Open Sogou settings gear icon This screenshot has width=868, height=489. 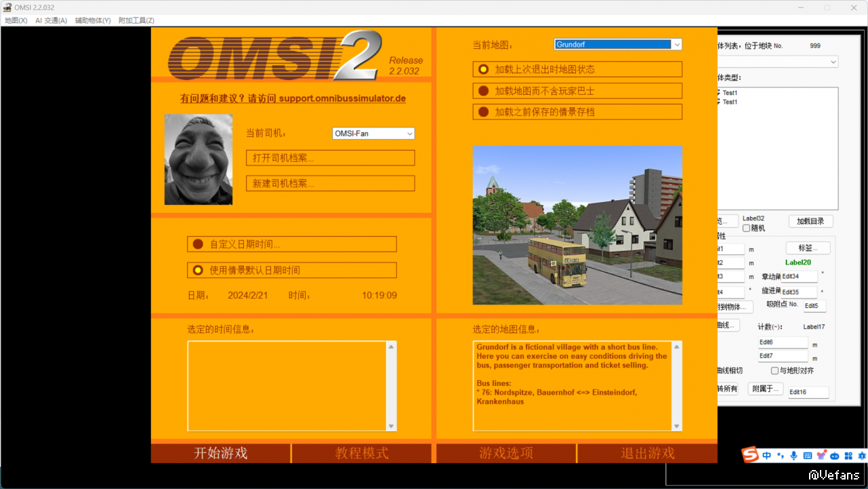(862, 456)
